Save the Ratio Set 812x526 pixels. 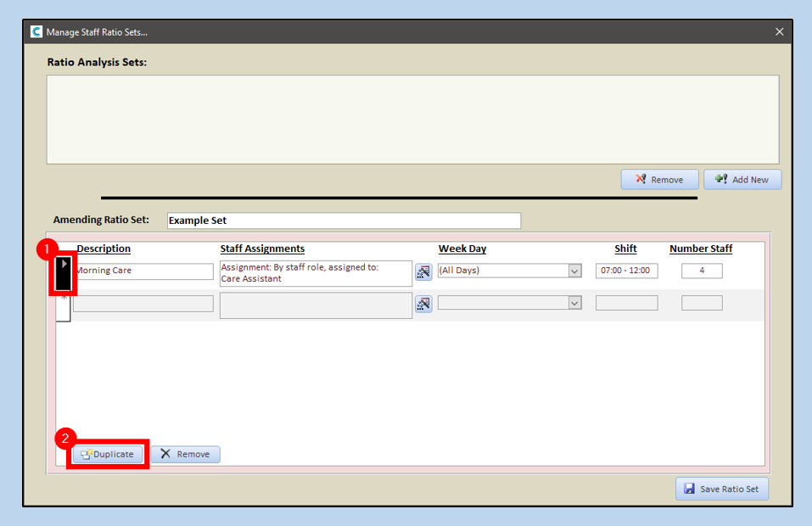click(722, 489)
